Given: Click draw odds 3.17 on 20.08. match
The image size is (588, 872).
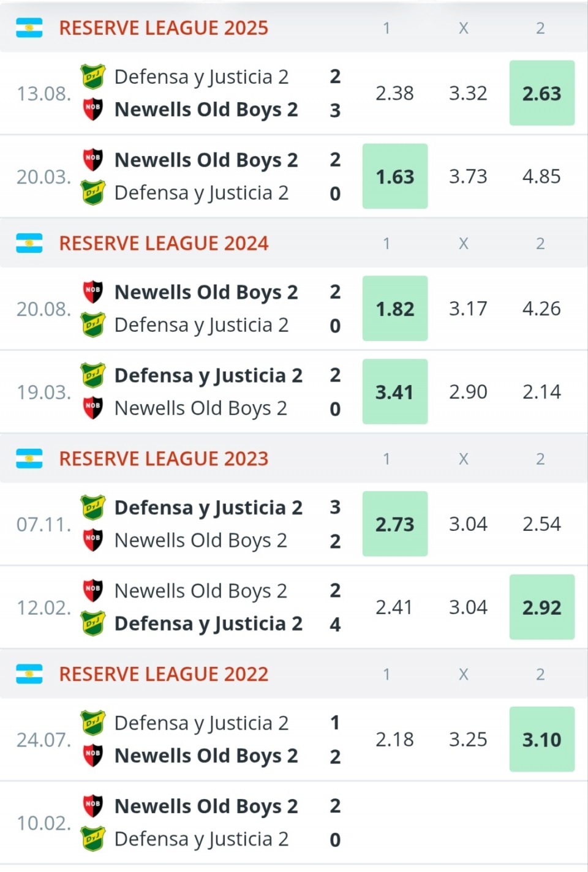Looking at the screenshot, I should point(468,309).
